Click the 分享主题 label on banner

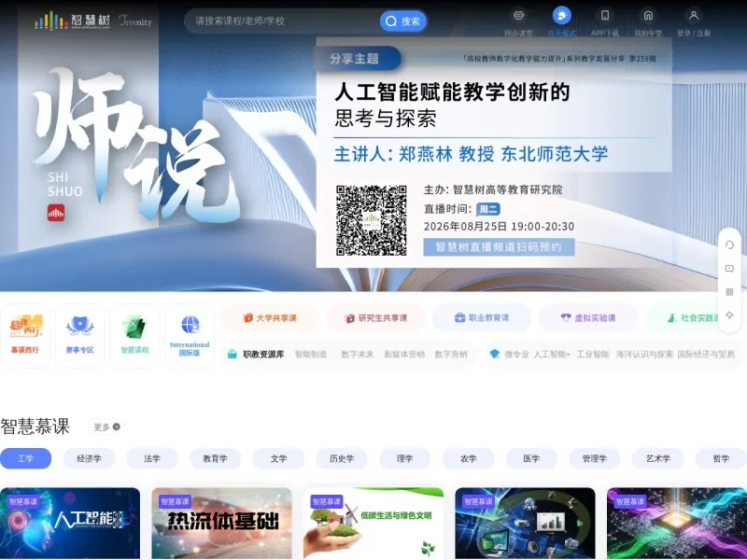[x=355, y=59]
